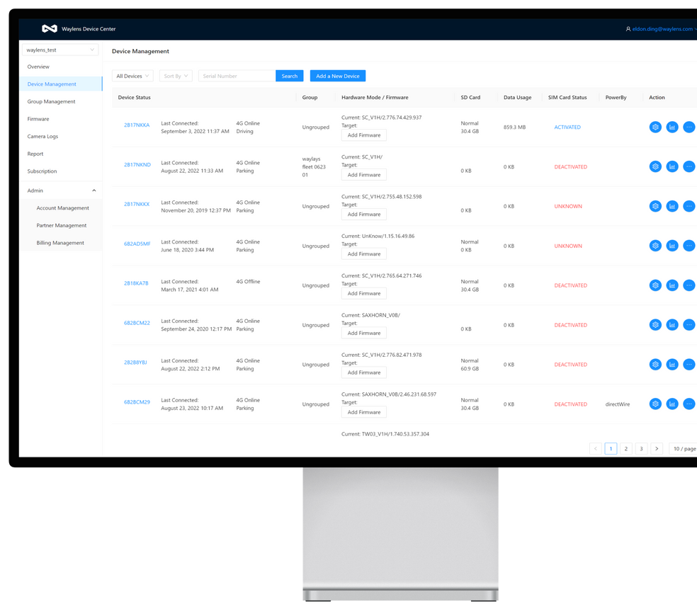Open settings for device 2B2B8YBJ
Screen dimensions: 697x616
[655, 365]
